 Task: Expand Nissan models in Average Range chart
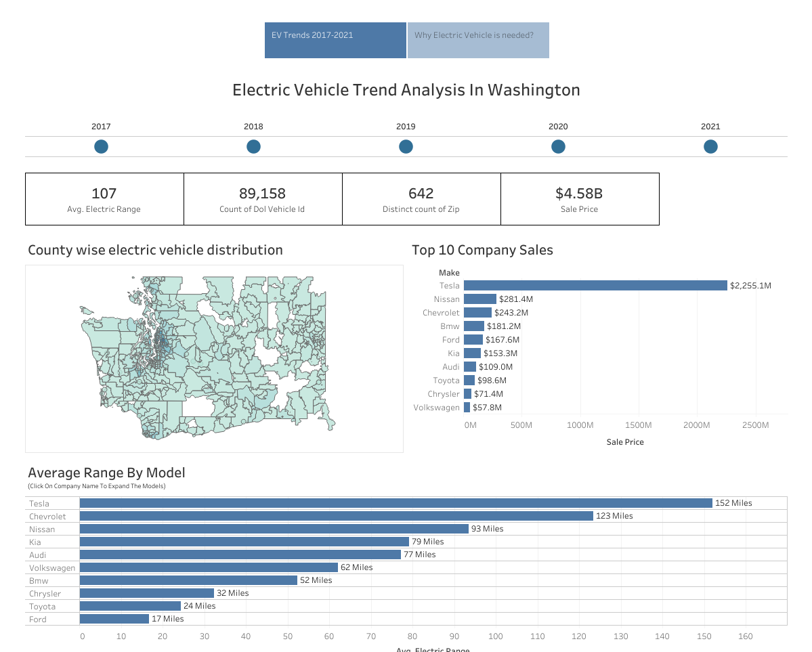click(42, 529)
